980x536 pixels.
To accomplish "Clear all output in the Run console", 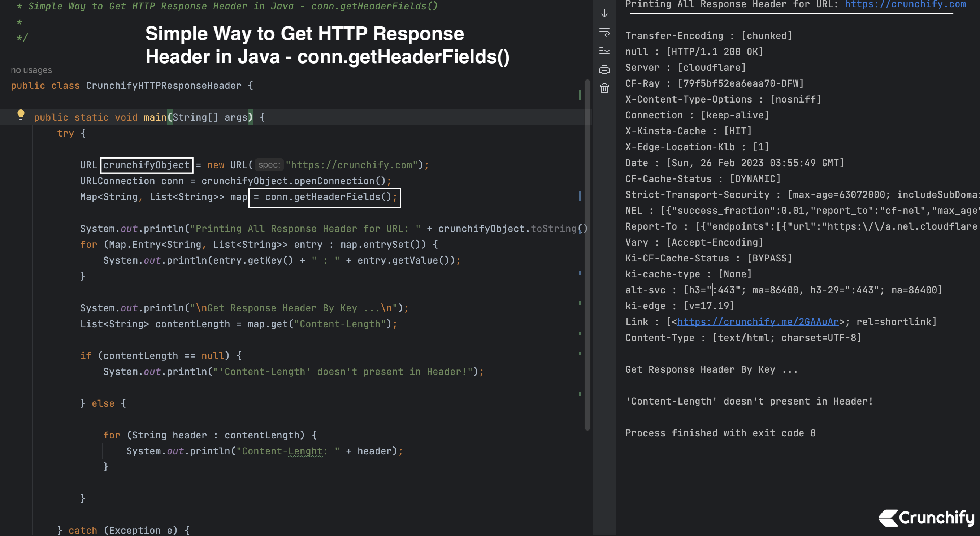I will (604, 88).
